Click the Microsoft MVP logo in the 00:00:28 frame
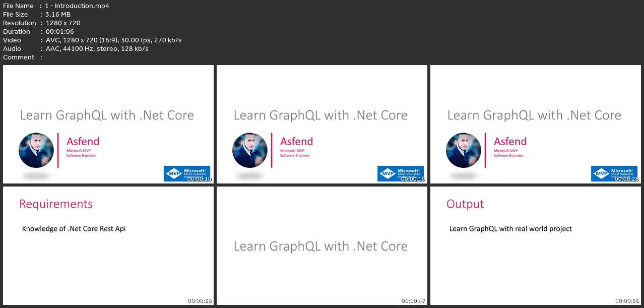The height and width of the screenshot is (308, 644). (614, 173)
